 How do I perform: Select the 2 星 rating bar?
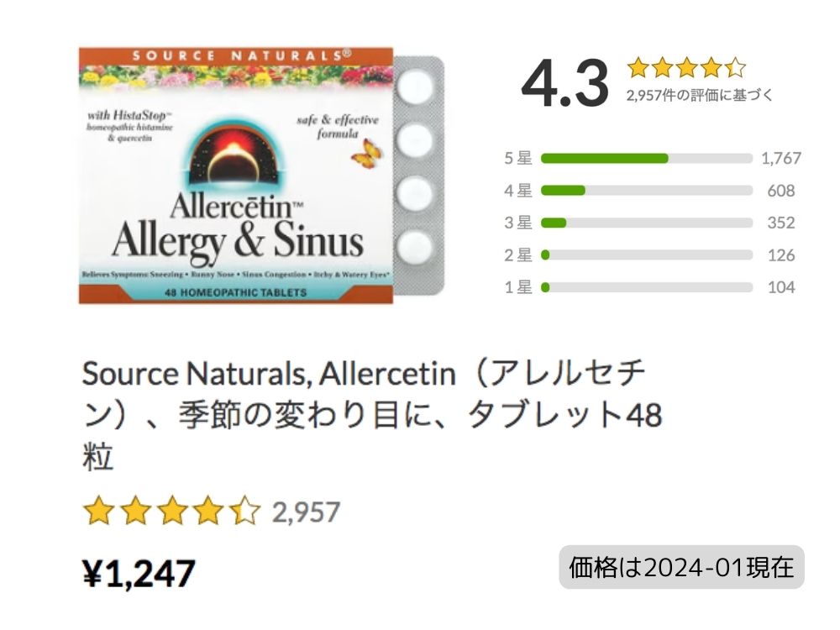(x=646, y=255)
